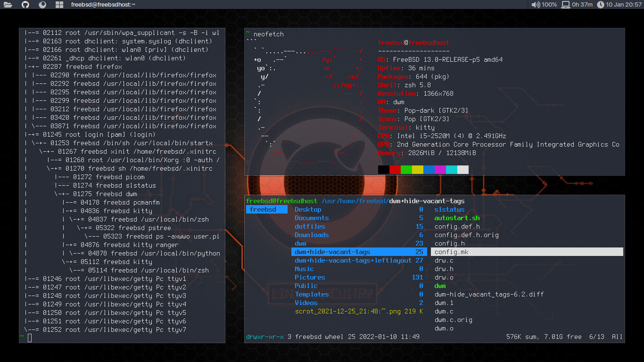This screenshot has height=362, width=644.
Task: Select the freebsd folder in ranger's left column
Action: pos(266,210)
